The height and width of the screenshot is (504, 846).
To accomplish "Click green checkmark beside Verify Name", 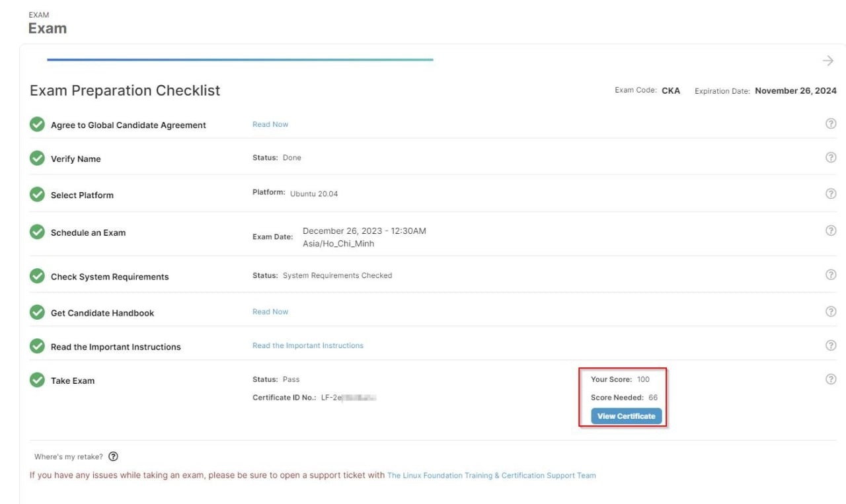I will tap(38, 159).
